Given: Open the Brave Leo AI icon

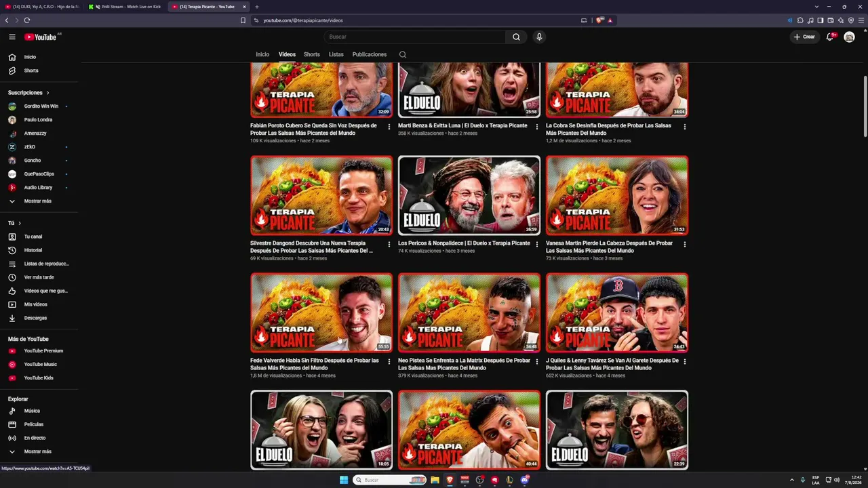Looking at the screenshot, I should point(841,20).
